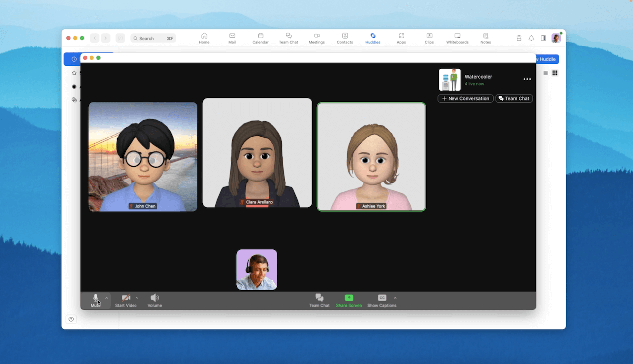Image resolution: width=633 pixels, height=364 pixels.
Task: Select the Meetings icon
Action: click(316, 38)
